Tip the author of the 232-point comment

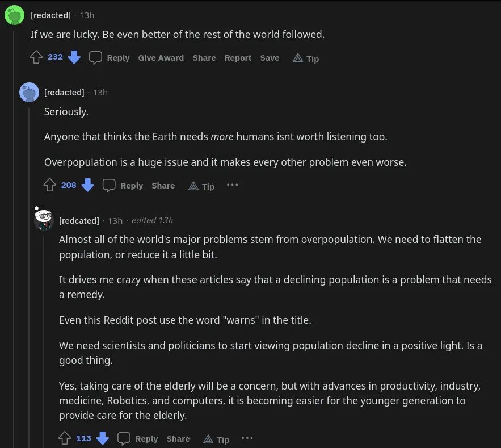[x=306, y=58]
